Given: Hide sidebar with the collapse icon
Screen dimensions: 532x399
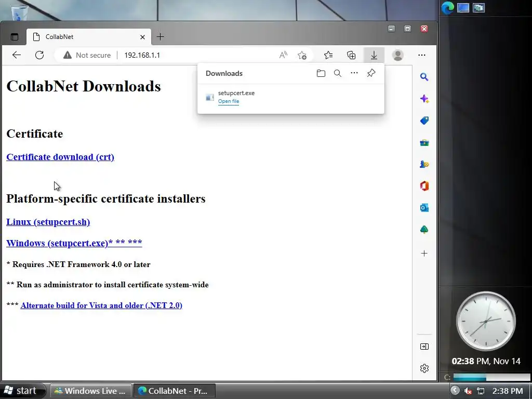Looking at the screenshot, I should pyautogui.click(x=424, y=347).
